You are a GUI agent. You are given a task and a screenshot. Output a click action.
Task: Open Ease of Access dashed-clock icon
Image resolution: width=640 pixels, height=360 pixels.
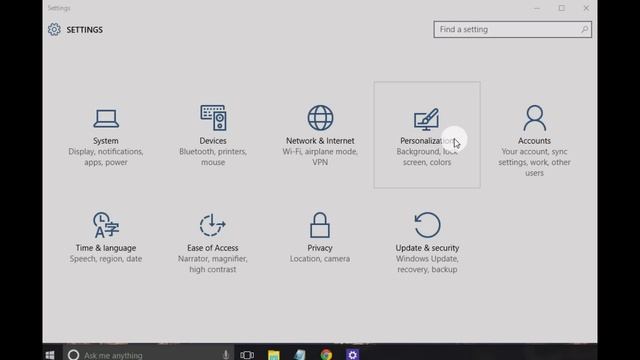(213, 225)
